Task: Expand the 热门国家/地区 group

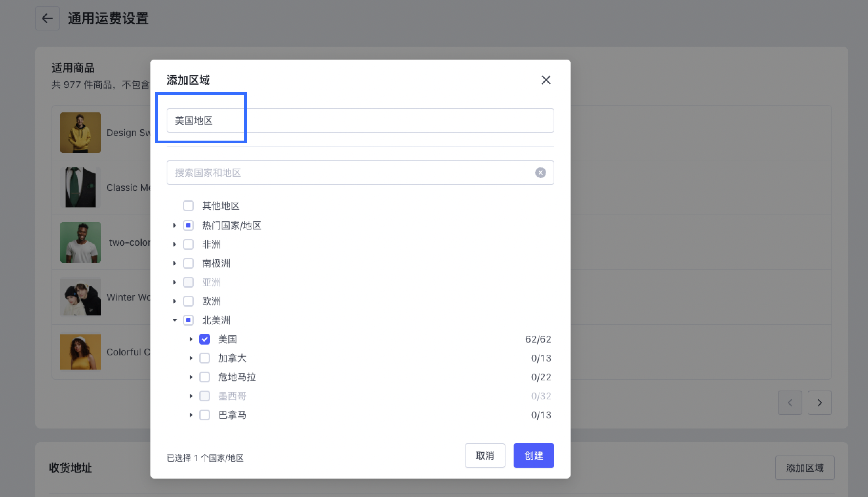Action: point(175,225)
